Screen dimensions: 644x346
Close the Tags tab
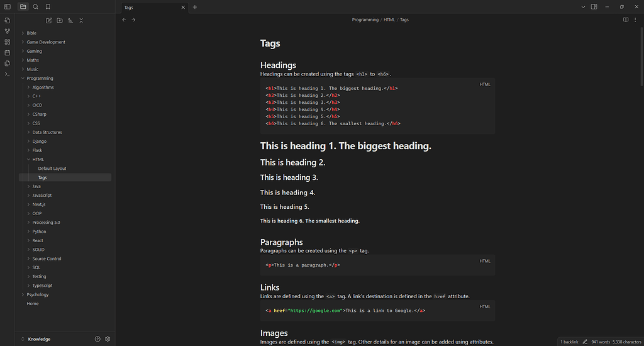[183, 8]
